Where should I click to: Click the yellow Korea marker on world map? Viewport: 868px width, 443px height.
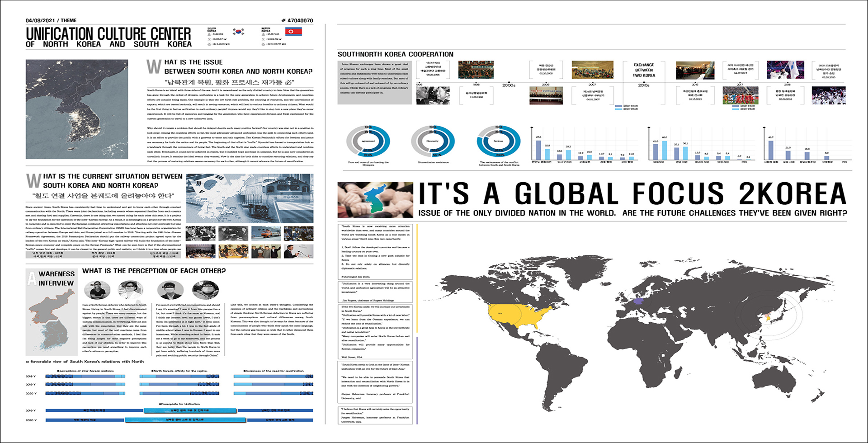coord(767,318)
